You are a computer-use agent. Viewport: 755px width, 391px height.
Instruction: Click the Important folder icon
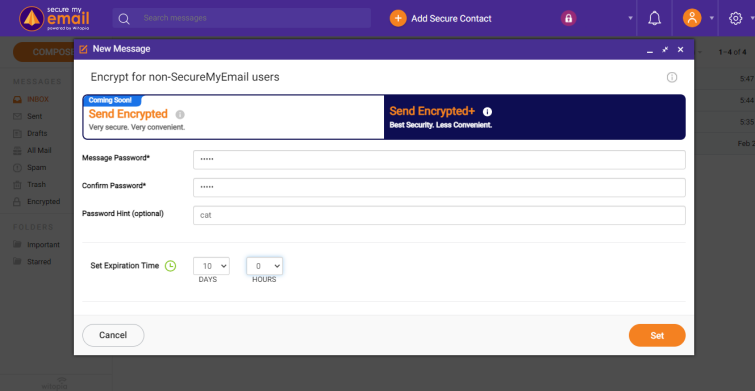point(17,245)
